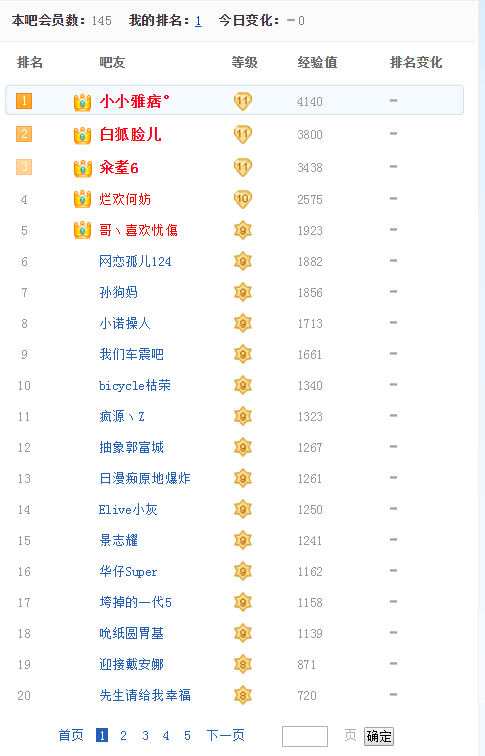Jump to page 5 of rankings

(187, 735)
